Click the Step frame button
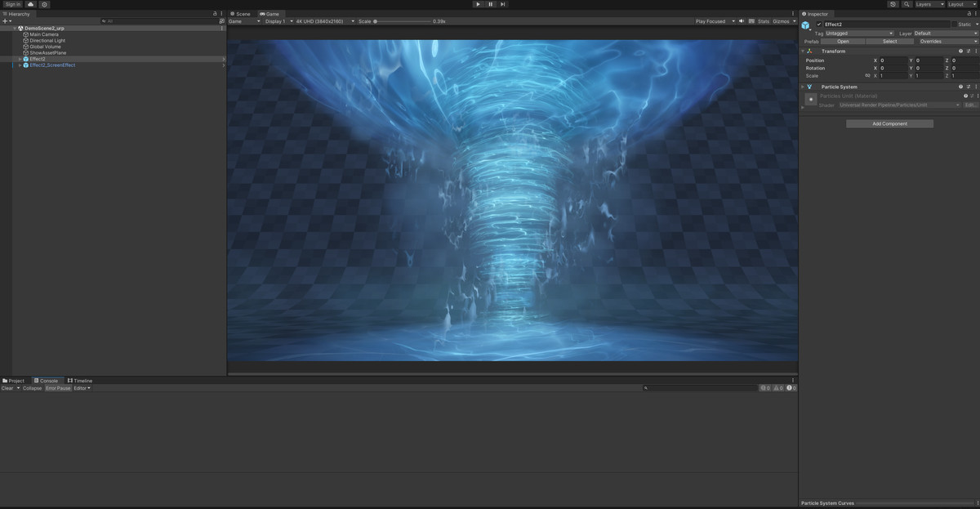The image size is (980, 509). [x=502, y=4]
